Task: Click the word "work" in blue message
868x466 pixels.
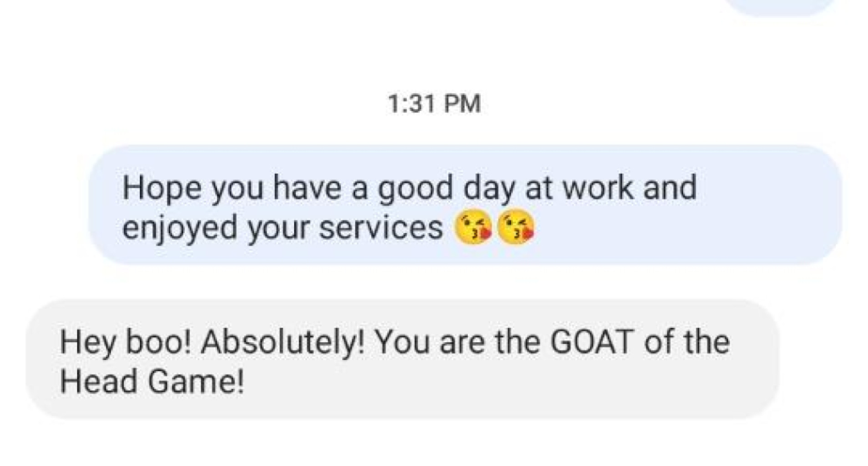Action: [598, 188]
